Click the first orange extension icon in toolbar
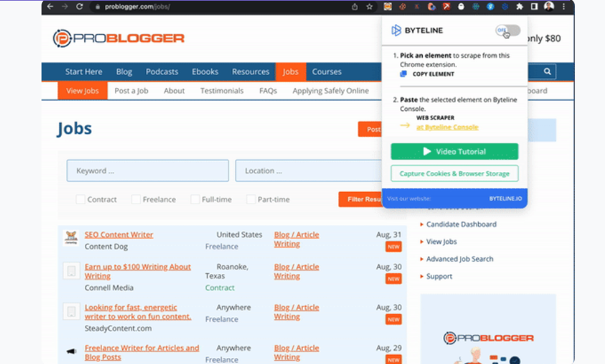Screen dimensions: 605x364 tap(387, 7)
